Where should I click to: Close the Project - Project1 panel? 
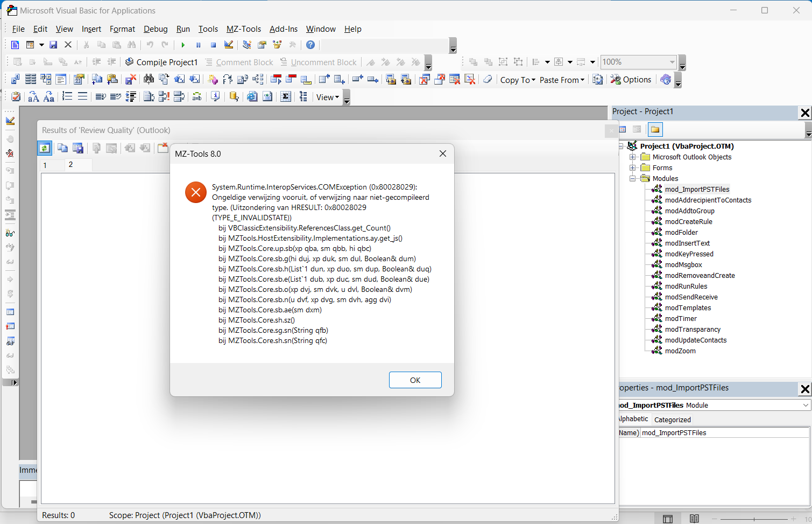805,113
